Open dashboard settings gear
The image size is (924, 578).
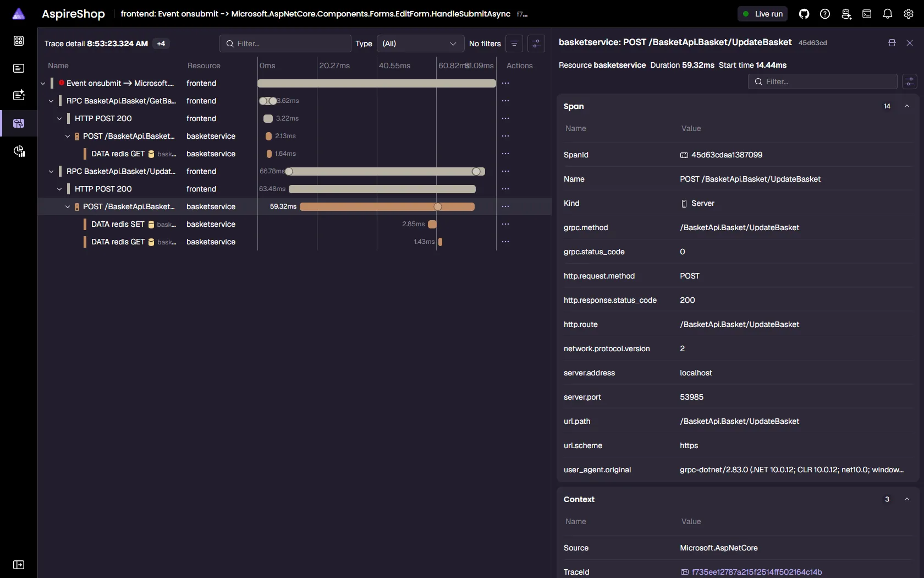(909, 14)
